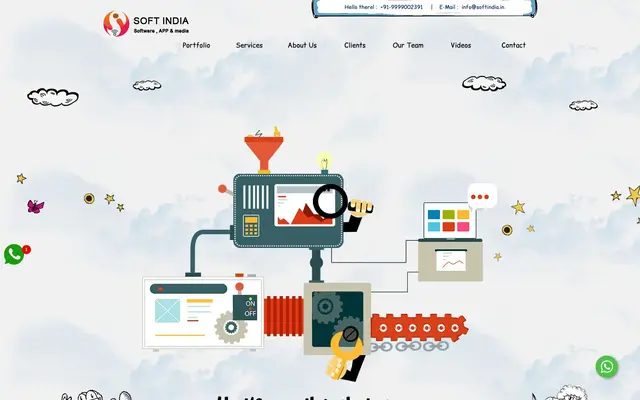Screen dimensions: 640x400
Task: Go to the Contact page
Action: (513, 45)
